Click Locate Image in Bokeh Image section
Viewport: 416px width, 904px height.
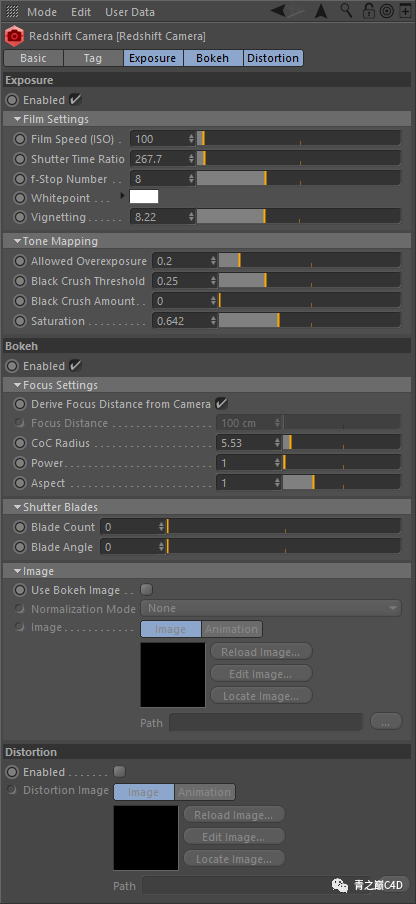click(262, 696)
